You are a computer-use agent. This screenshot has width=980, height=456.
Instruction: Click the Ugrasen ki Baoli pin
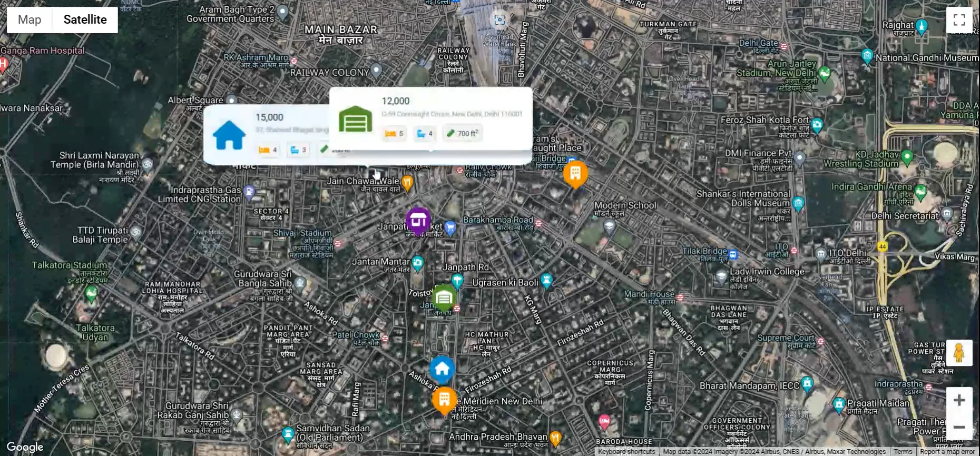(x=547, y=281)
